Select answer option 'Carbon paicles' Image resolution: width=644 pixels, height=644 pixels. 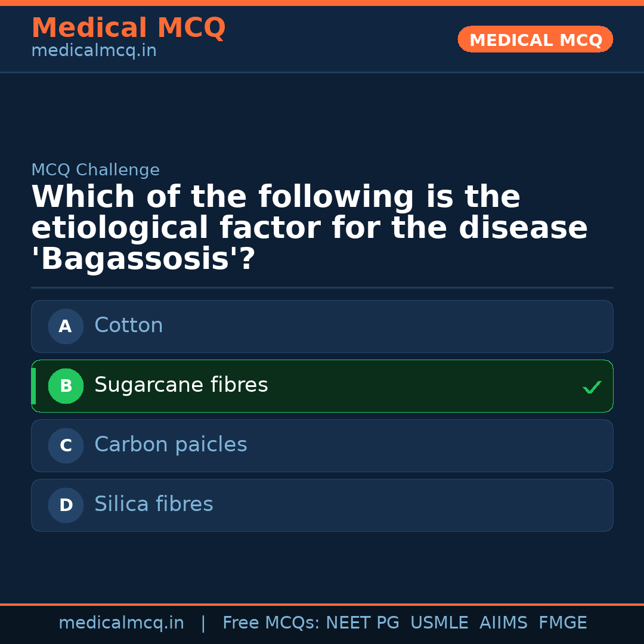(322, 445)
